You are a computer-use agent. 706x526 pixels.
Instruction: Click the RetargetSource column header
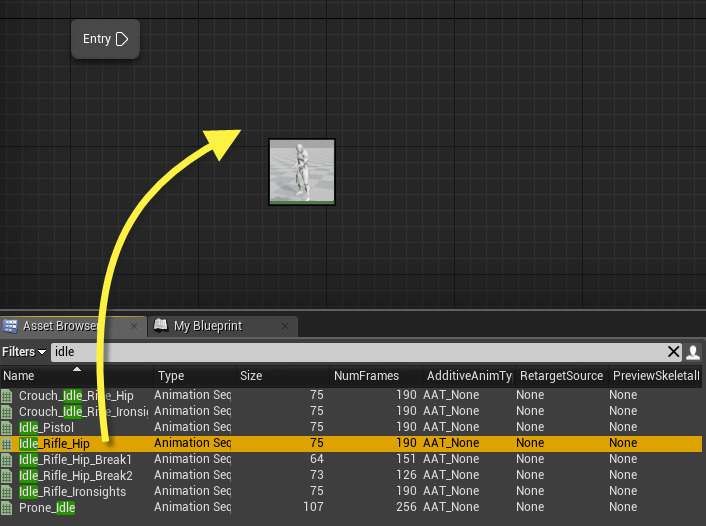pyautogui.click(x=560, y=376)
